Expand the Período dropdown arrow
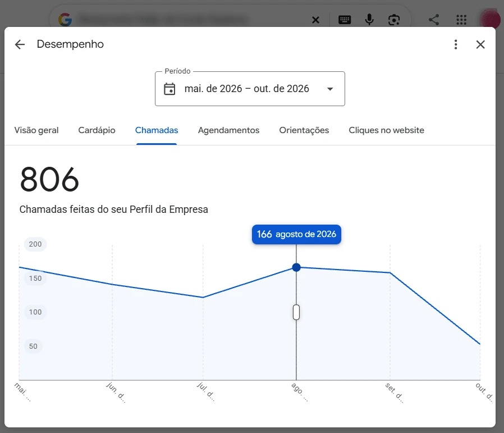504x433 pixels. (330, 89)
